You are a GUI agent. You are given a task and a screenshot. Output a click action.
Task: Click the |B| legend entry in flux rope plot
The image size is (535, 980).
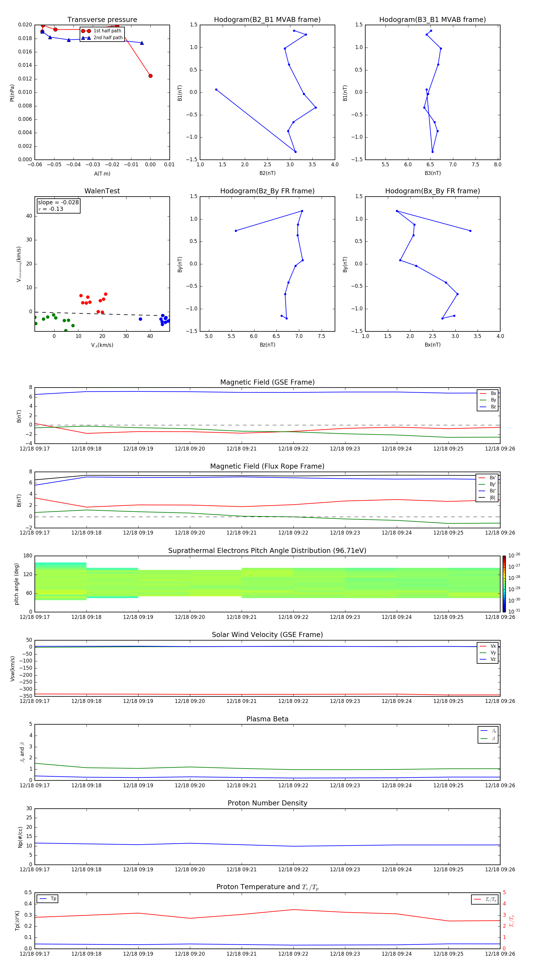click(x=487, y=498)
